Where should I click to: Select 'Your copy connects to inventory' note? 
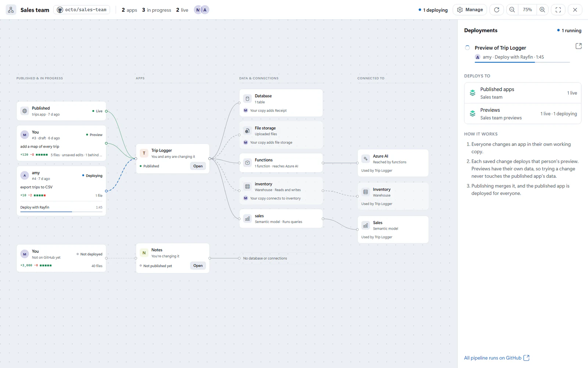pyautogui.click(x=275, y=198)
